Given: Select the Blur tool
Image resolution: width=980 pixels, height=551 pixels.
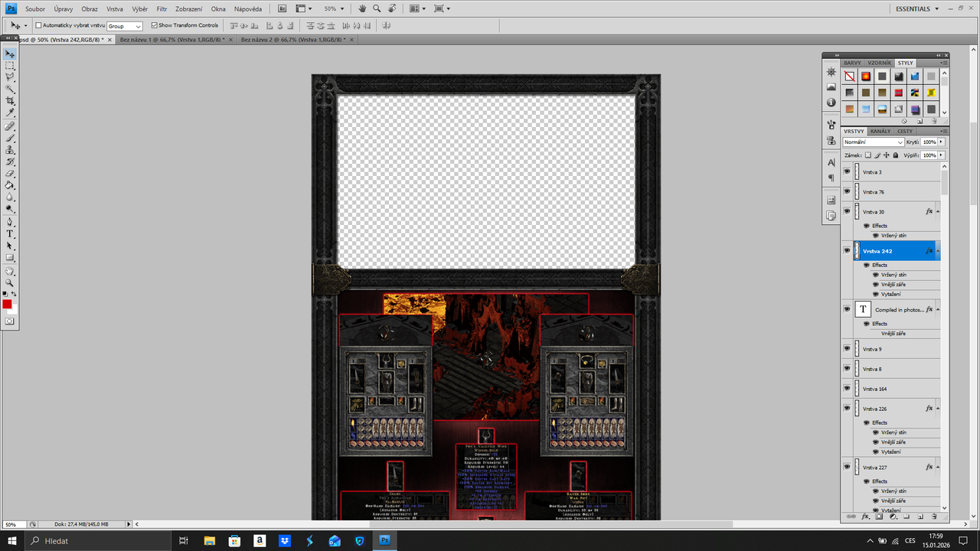Looking at the screenshot, I should click(x=10, y=197).
